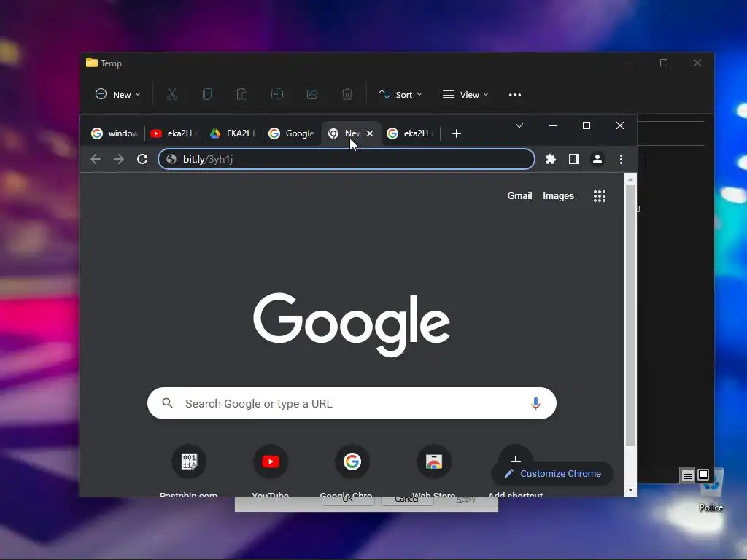Switch to the YouTube eka2l1 tab
747x560 pixels.
tap(174, 133)
